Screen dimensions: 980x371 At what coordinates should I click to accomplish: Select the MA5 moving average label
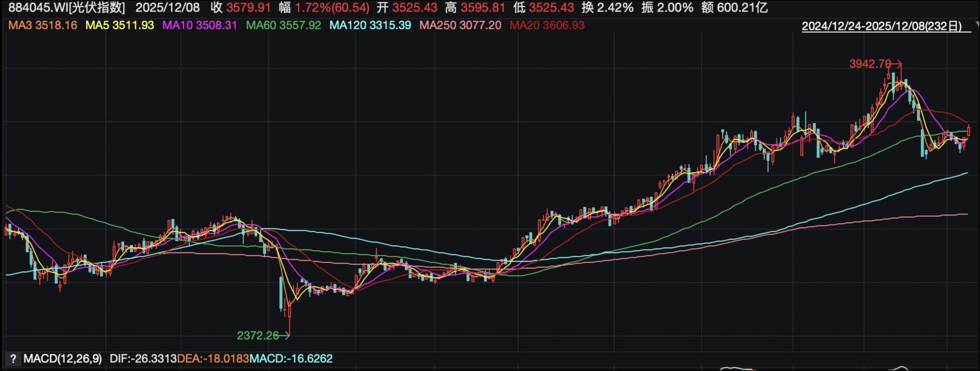pos(120,25)
